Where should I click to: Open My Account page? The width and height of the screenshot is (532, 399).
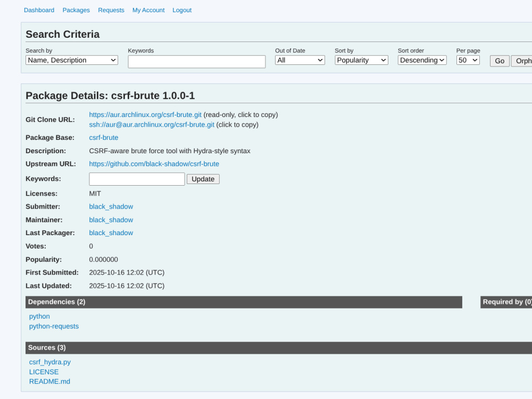tap(148, 10)
